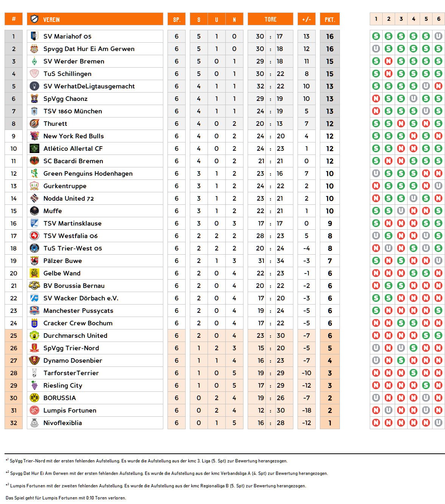
Task: Select matchday 6 column header
Action: (439, 19)
